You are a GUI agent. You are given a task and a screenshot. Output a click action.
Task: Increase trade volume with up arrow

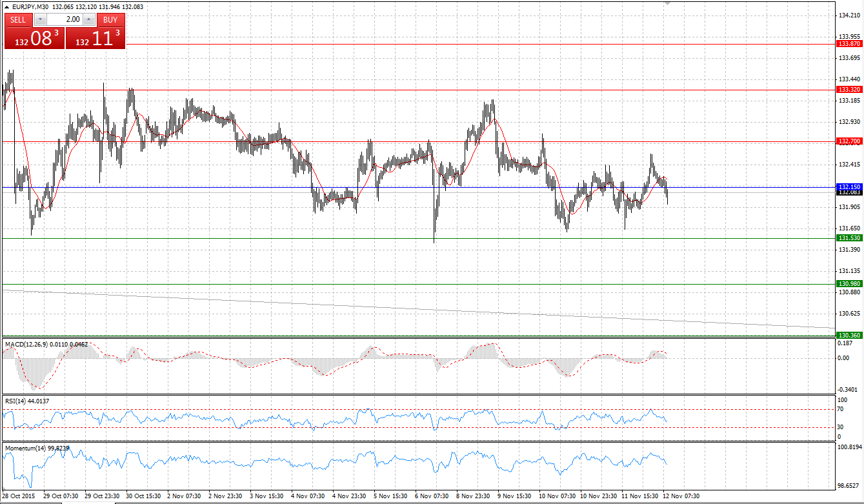(x=89, y=19)
